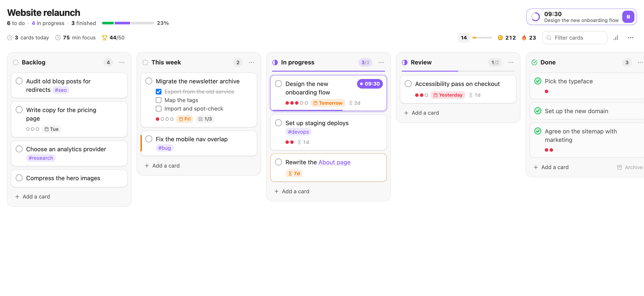644x296 pixels.
Task: Click the Tomorrow due date badge
Action: click(x=327, y=103)
